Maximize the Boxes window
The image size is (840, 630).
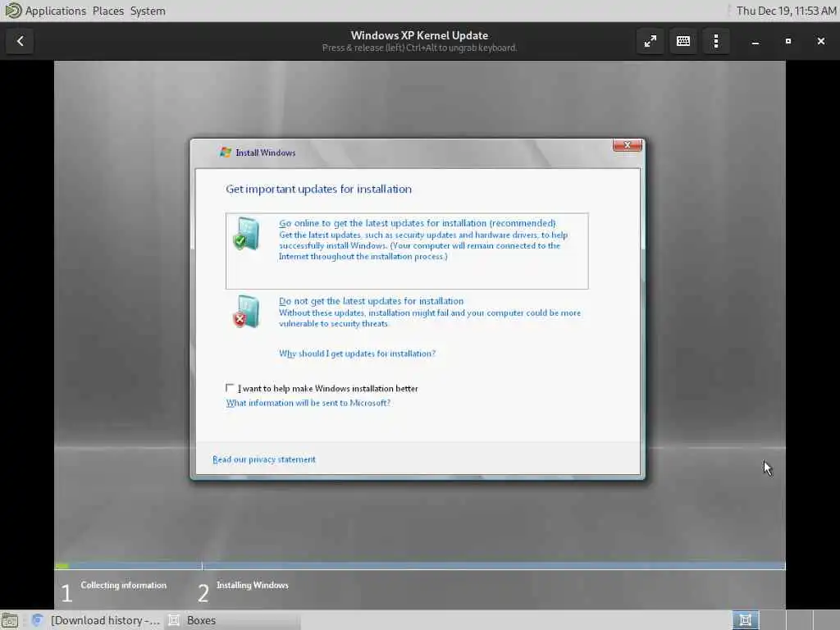click(788, 41)
